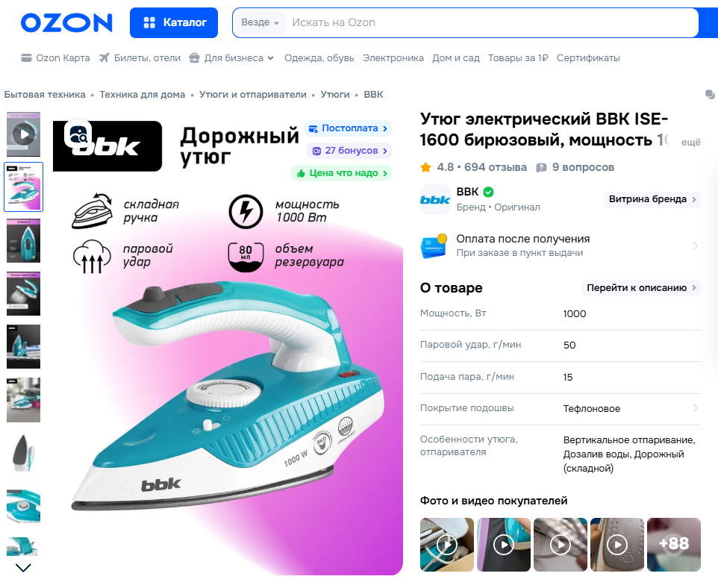Open image search icon on product photo
The height and width of the screenshot is (588, 718).
[x=78, y=134]
